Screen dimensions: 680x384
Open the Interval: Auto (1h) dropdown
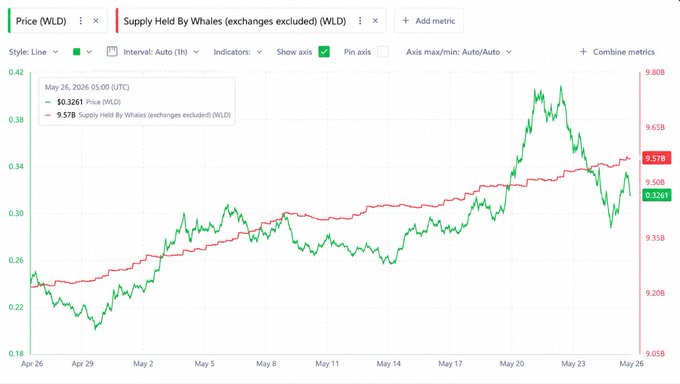pyautogui.click(x=161, y=52)
